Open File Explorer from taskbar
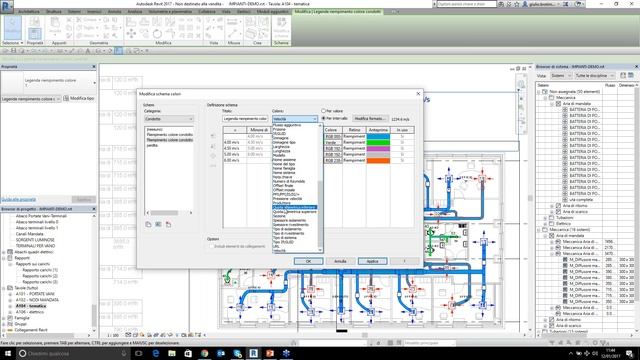This screenshot has height=360, width=640. point(172,353)
